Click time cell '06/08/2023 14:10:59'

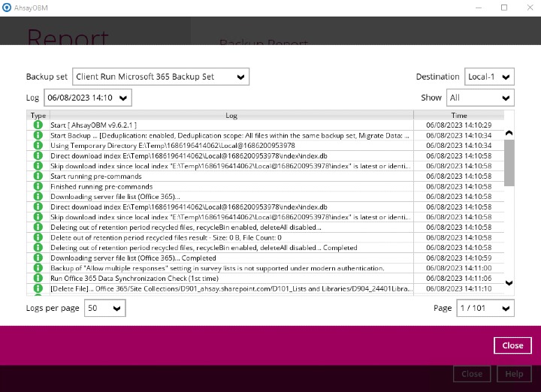click(x=458, y=258)
